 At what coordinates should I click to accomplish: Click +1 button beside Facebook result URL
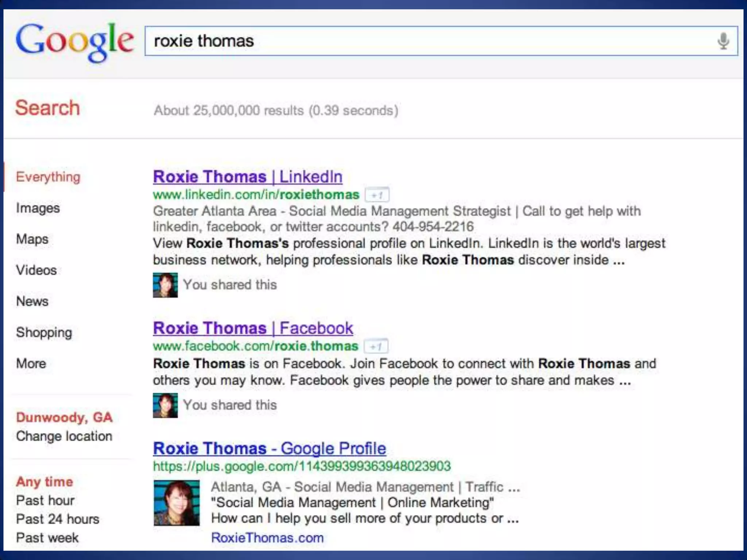point(376,346)
